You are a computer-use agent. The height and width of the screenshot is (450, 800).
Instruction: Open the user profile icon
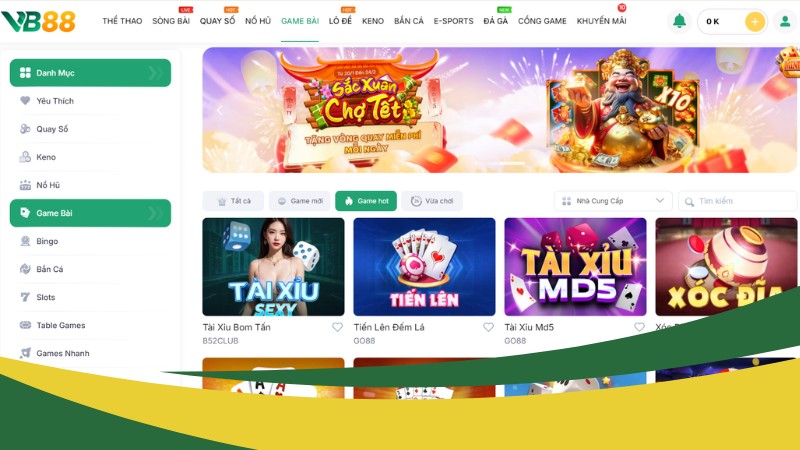tap(785, 21)
